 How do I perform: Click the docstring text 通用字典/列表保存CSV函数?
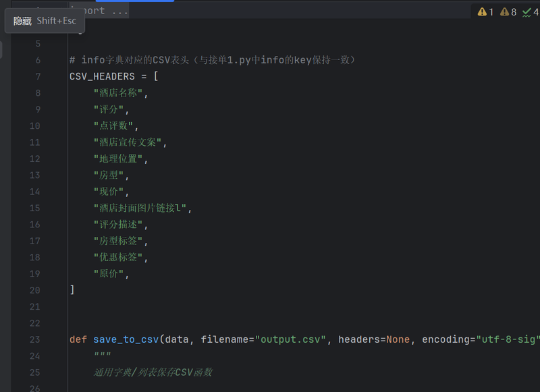pos(153,372)
